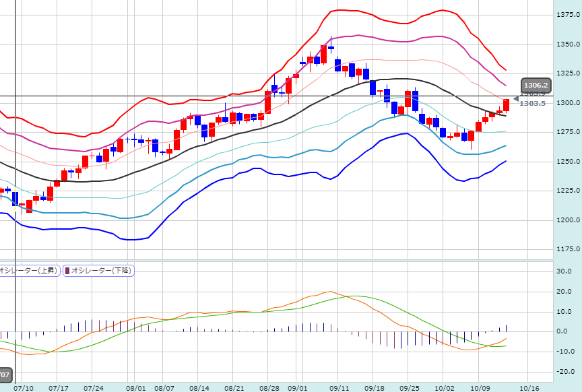Select the 10/16 date on time axis

coord(529,388)
